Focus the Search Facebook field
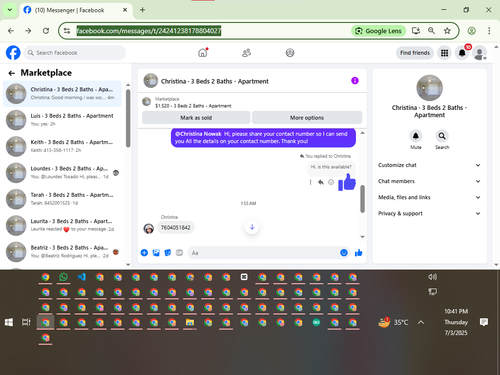Viewport: 500px width, 375px height. (75, 53)
